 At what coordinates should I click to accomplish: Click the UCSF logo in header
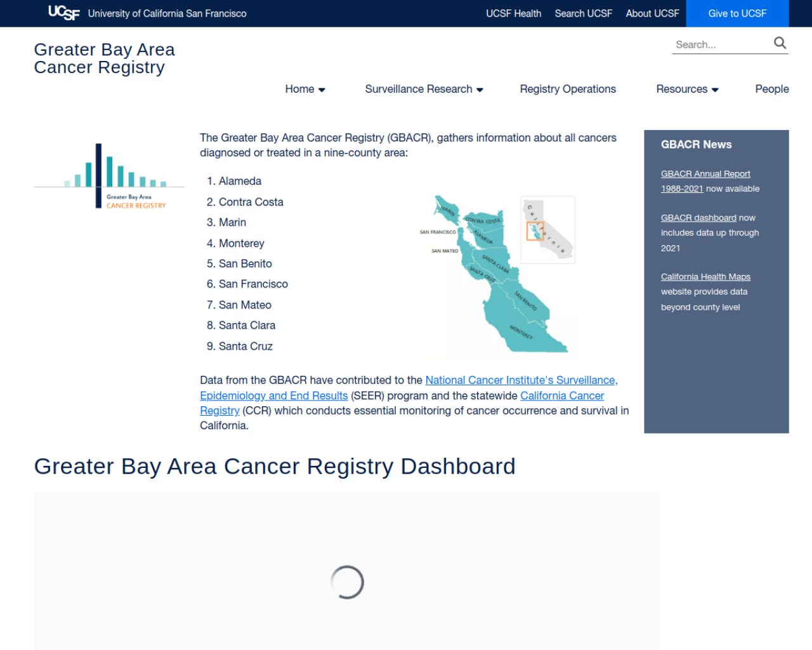click(x=64, y=13)
